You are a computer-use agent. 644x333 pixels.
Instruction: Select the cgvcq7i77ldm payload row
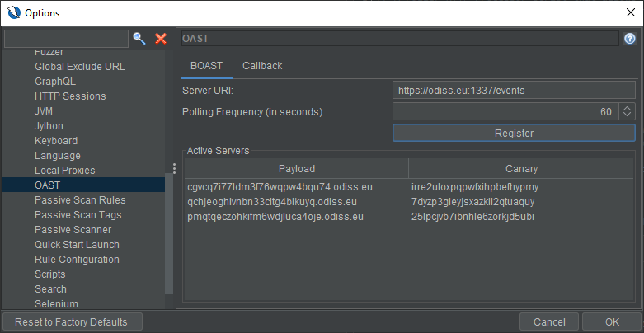[280, 187]
